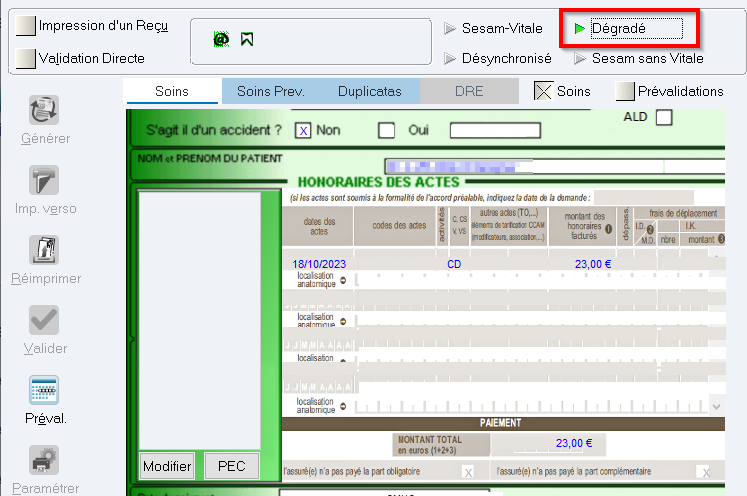Expand the acts list down arrow
This screenshot has height=496, width=747.
(717, 406)
